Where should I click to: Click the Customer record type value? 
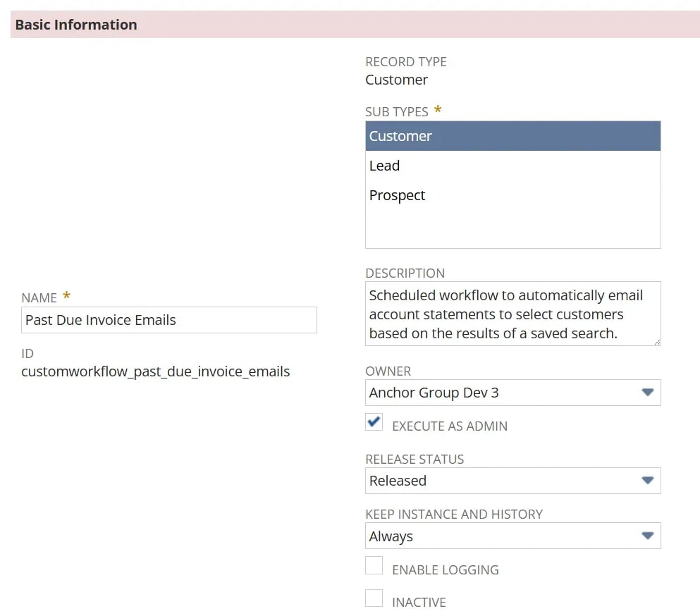[x=396, y=80]
